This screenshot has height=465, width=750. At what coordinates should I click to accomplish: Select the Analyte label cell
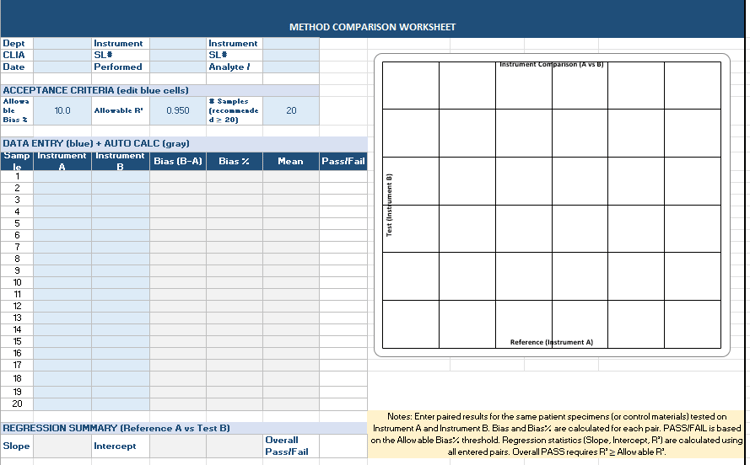[234, 67]
